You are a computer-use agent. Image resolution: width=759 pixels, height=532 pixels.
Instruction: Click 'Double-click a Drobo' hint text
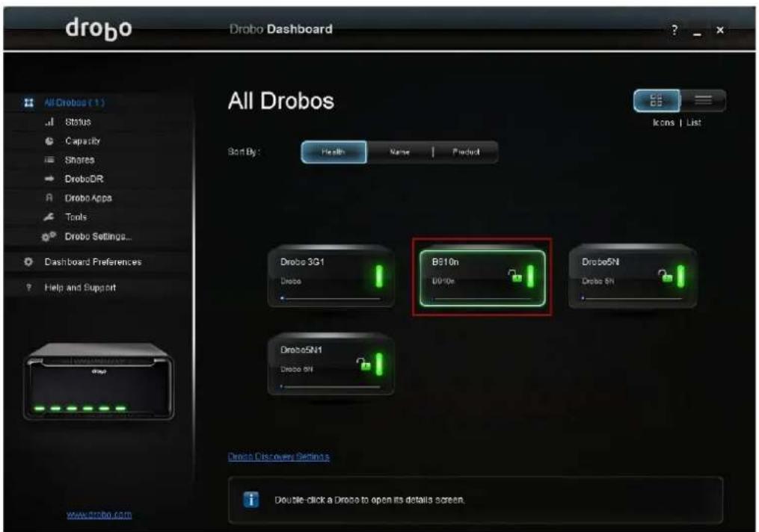point(370,500)
